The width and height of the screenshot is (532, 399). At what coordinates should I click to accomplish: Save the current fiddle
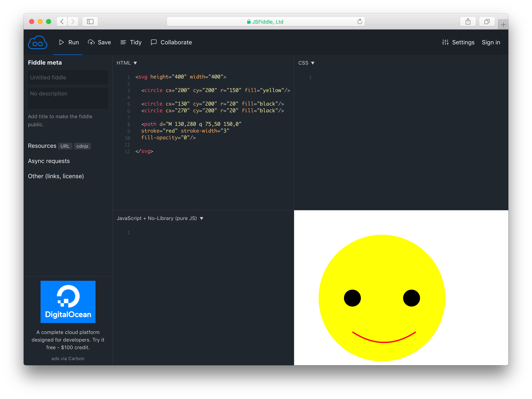coord(99,42)
